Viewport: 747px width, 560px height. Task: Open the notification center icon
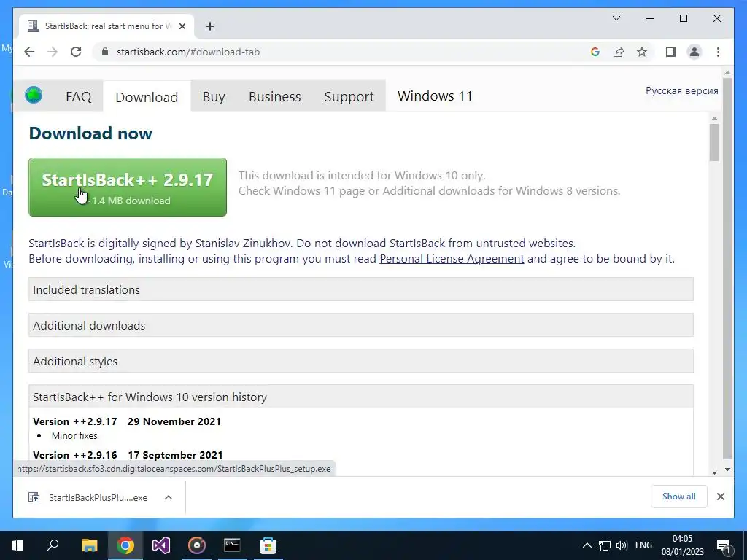click(724, 545)
